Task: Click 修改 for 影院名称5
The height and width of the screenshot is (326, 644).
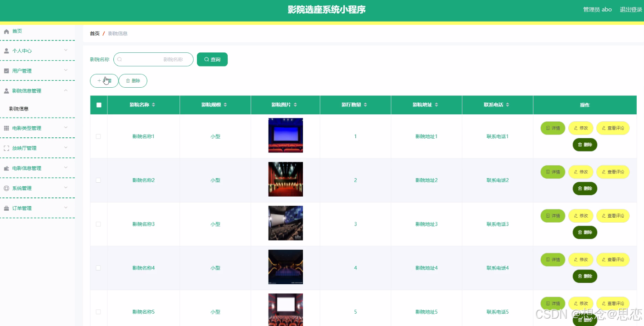Action: coord(581,304)
